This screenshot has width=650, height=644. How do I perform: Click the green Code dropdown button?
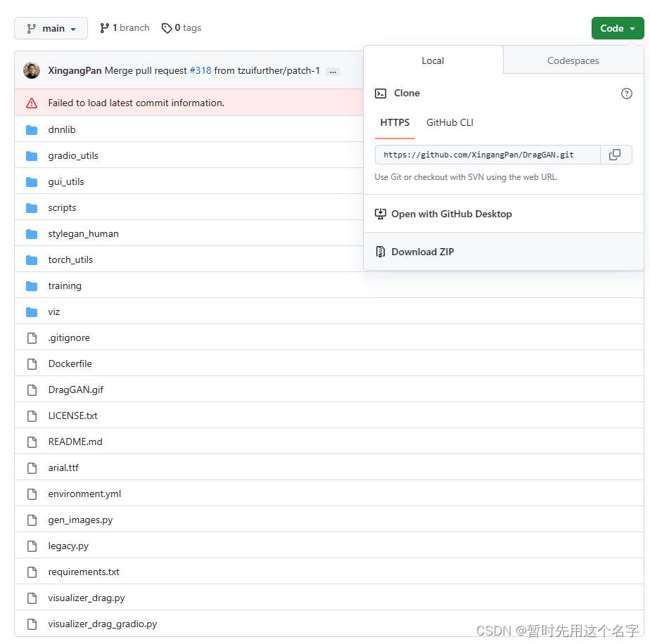coord(617,28)
